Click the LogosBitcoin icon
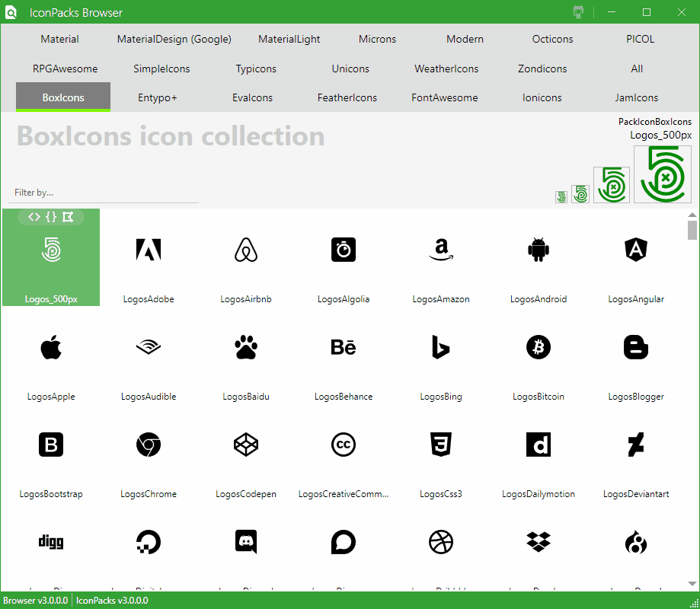The image size is (700, 609). (x=539, y=347)
